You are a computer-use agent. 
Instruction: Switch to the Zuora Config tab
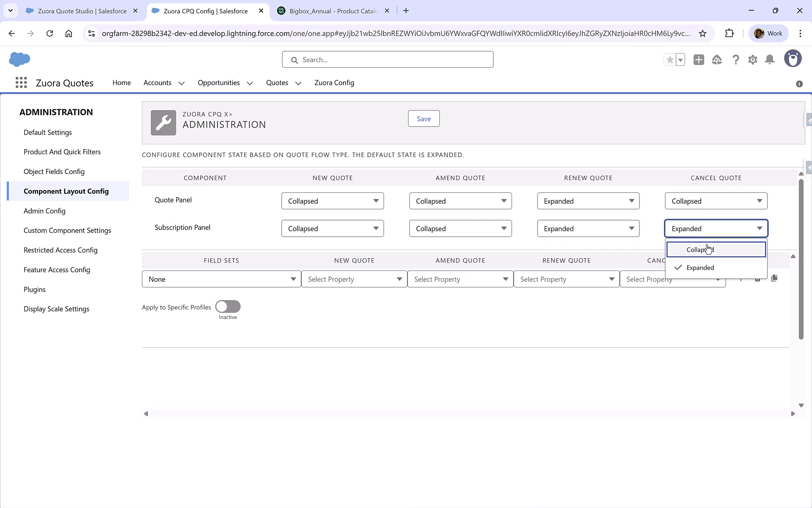coord(334,82)
